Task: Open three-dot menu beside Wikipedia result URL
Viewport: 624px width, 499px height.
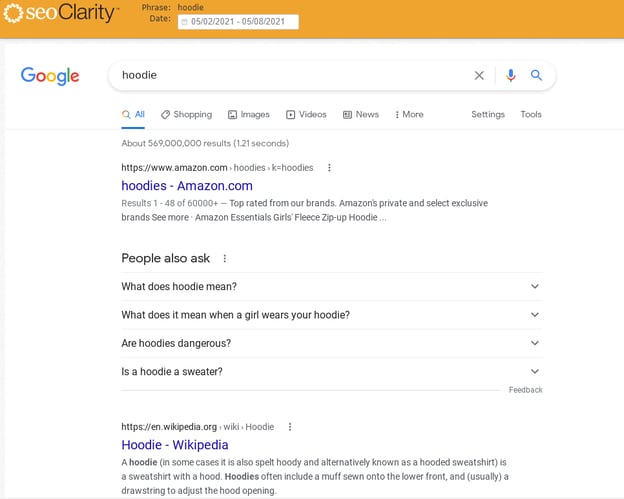Action: click(290, 427)
